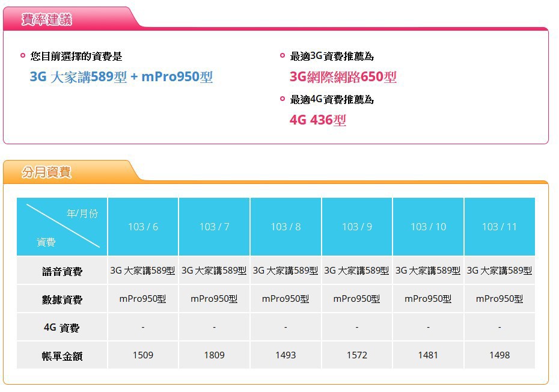The width and height of the screenshot is (559, 392).
Task: Click mPro950型 under 103 / 8
Action: click(285, 299)
